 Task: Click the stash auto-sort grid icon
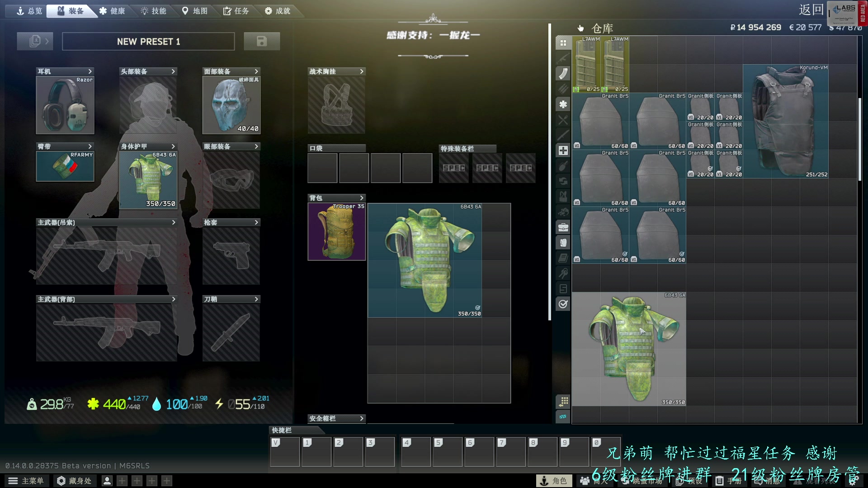(563, 401)
